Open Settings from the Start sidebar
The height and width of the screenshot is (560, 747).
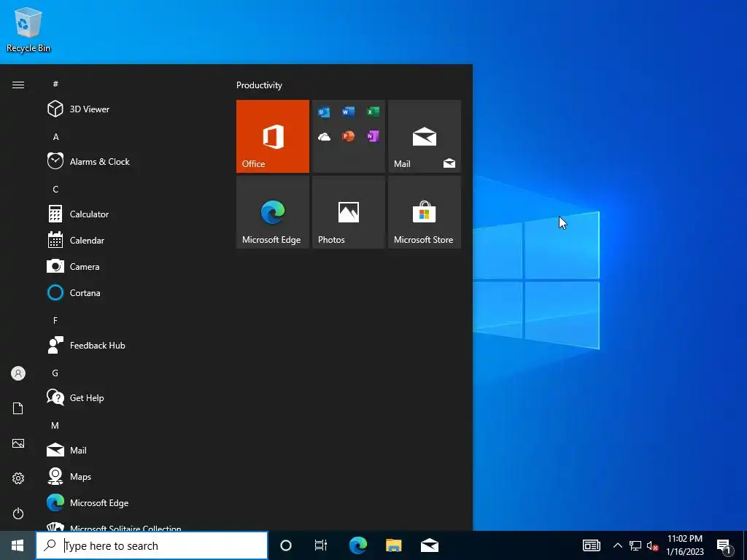[x=18, y=478]
